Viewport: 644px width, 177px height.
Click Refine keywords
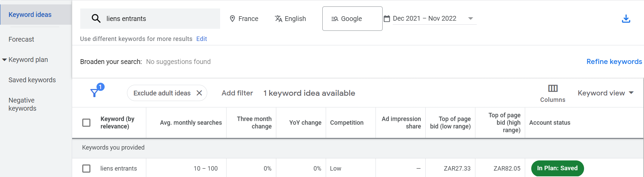pos(614,62)
